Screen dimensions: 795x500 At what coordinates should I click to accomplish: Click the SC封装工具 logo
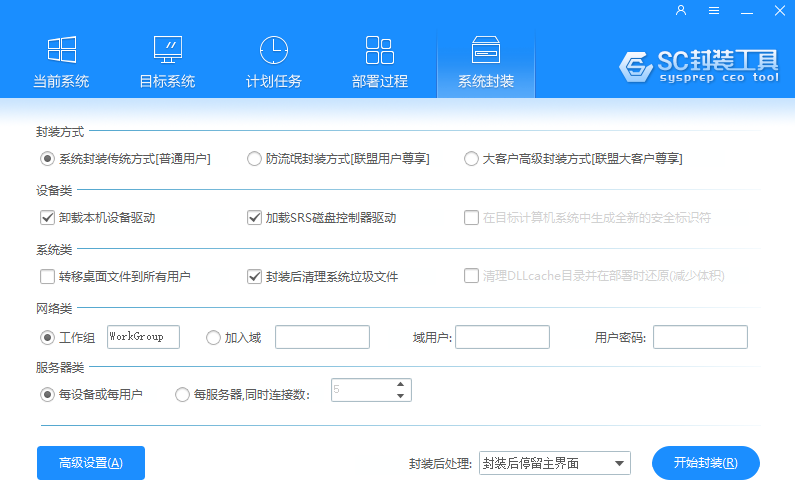(698, 65)
